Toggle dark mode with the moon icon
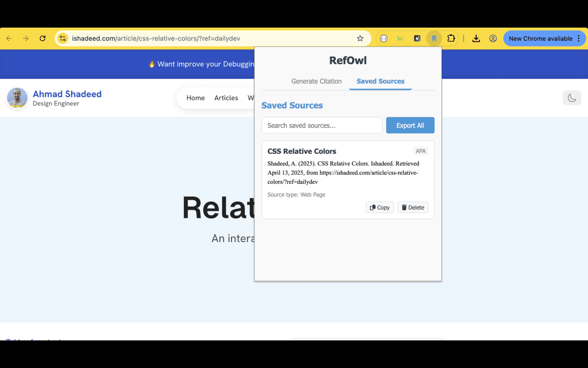Screen dimensions: 588x368 [x=572, y=98]
